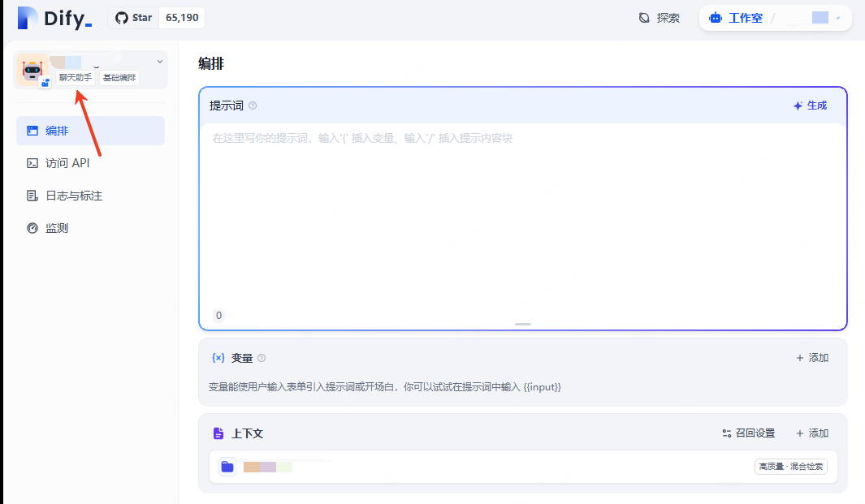The height and width of the screenshot is (504, 865).
Task: Click the {x} variable icon
Action: (x=218, y=358)
